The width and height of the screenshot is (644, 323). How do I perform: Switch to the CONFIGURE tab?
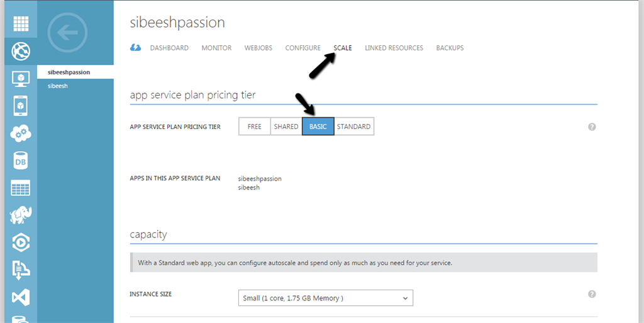coord(303,48)
